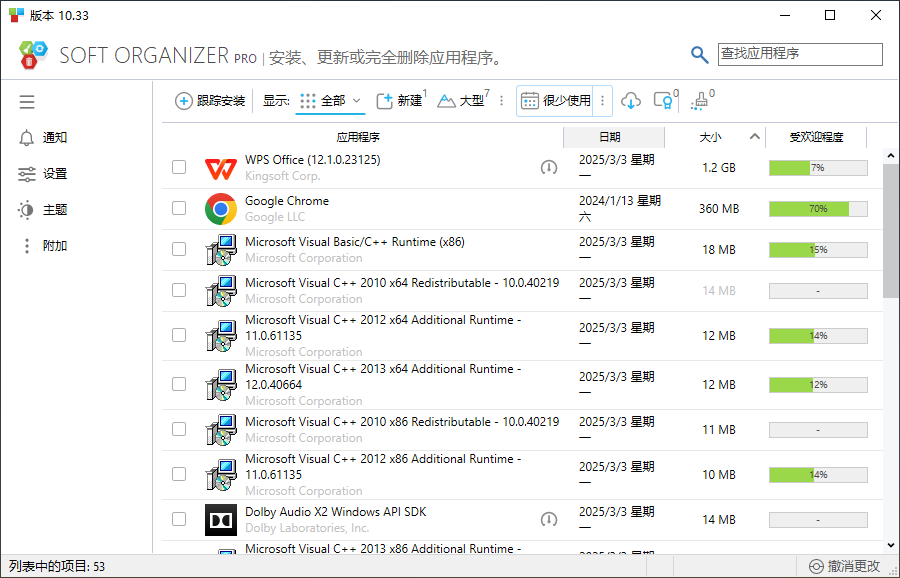This screenshot has height=578, width=900.
Task: Select the 大型 large apps filter
Action: tap(462, 101)
